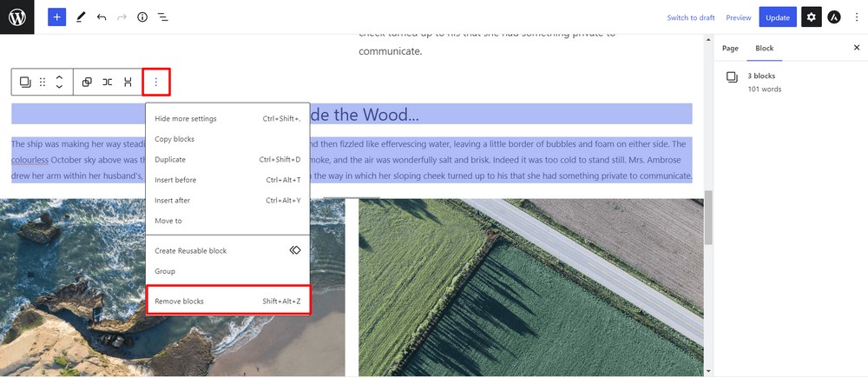Choose Duplicate in the context menu
The height and width of the screenshot is (378, 868).
(170, 159)
